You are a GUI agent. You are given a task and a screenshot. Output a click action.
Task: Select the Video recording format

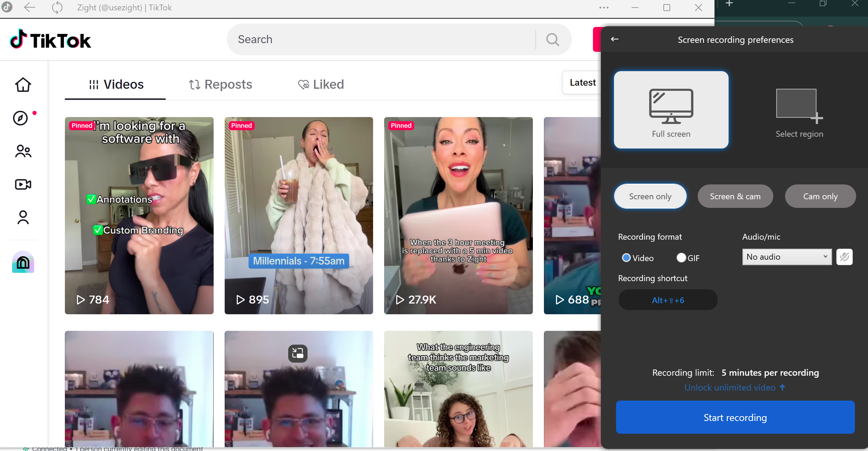[637, 258]
